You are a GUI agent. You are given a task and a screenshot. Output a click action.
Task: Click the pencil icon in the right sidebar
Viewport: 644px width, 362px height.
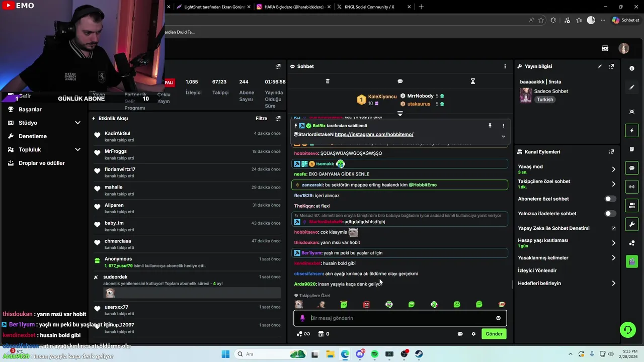pos(632,87)
